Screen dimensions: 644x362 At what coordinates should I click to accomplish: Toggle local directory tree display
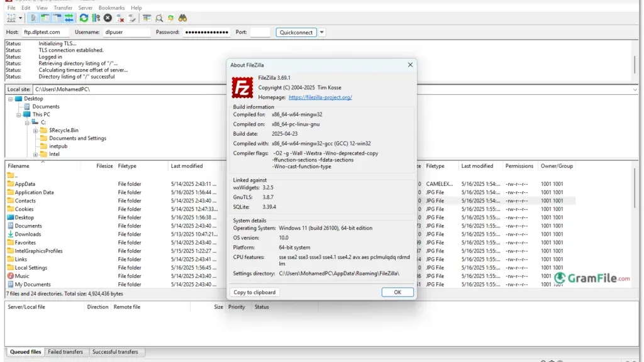[x=45, y=18]
